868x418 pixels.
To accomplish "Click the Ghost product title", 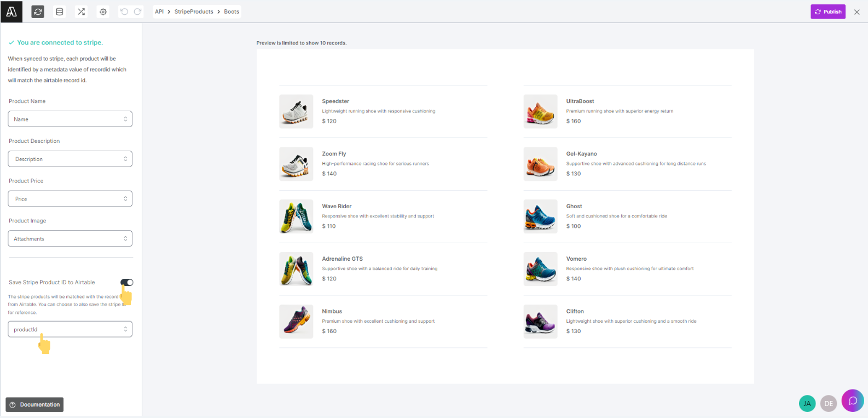I will 574,207.
